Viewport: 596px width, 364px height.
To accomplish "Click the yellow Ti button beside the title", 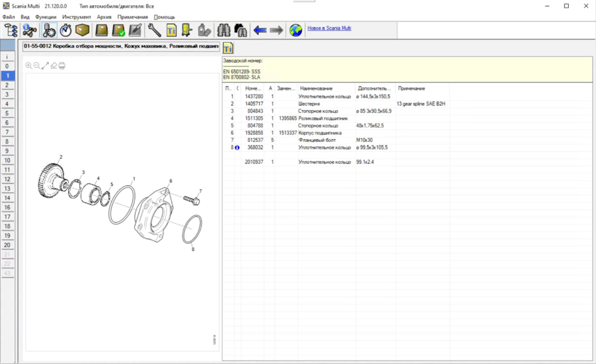I will 228,48.
